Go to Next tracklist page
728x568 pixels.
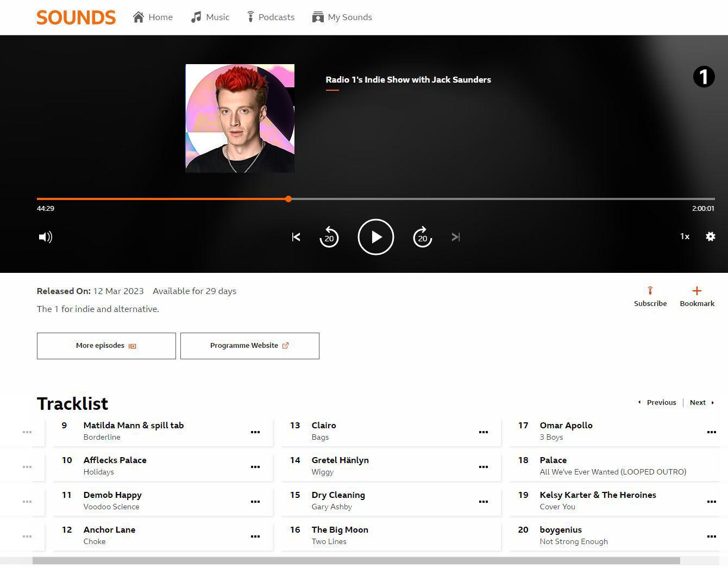[702, 403]
